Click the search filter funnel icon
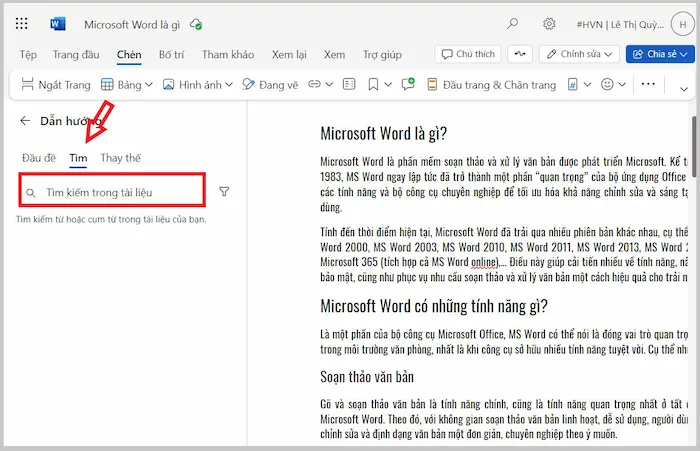The image size is (700, 451). click(x=224, y=191)
